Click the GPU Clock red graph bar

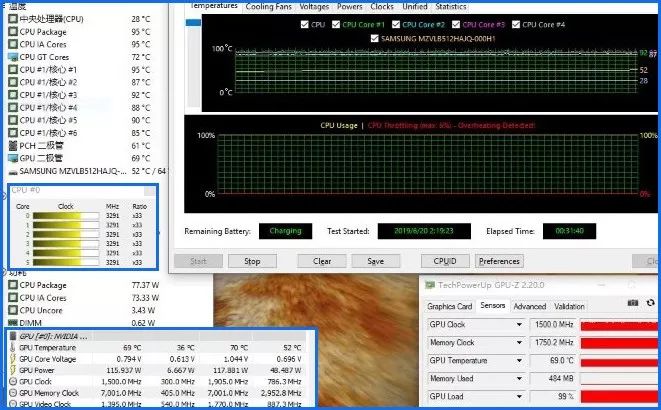pyautogui.click(x=618, y=325)
